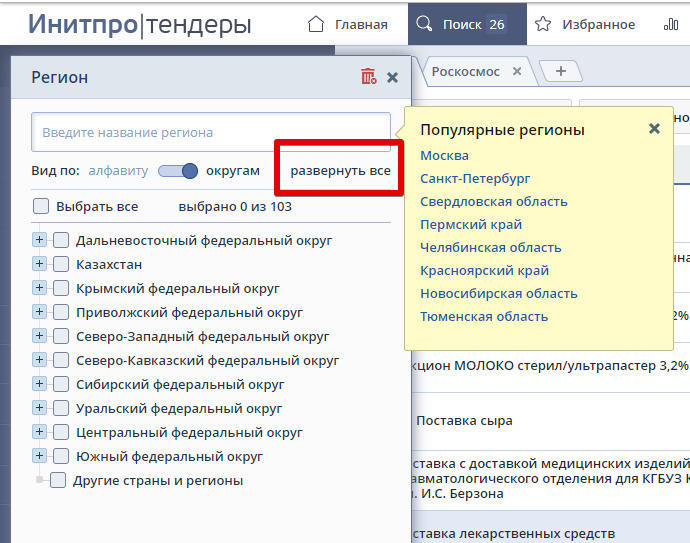This screenshot has width=690, height=543.
Task: Expand Дальневосточный федеральный округ node
Action: pyautogui.click(x=39, y=240)
